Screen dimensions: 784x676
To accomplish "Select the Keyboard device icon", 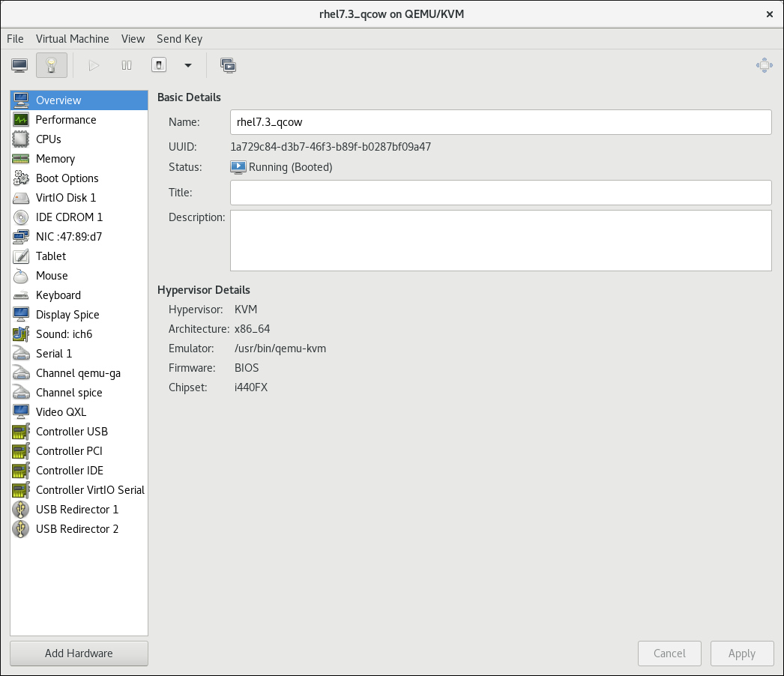I will tap(21, 295).
